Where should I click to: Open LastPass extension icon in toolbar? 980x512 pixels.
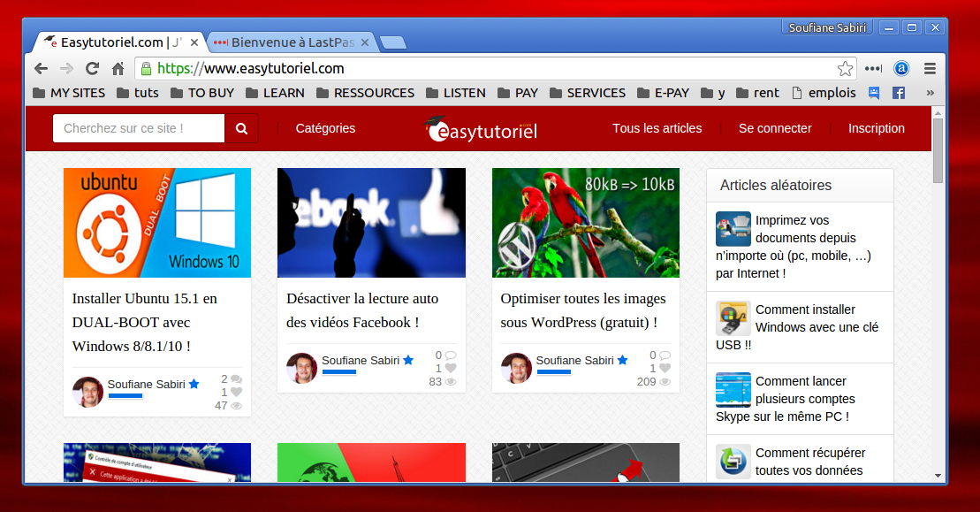coord(874,69)
